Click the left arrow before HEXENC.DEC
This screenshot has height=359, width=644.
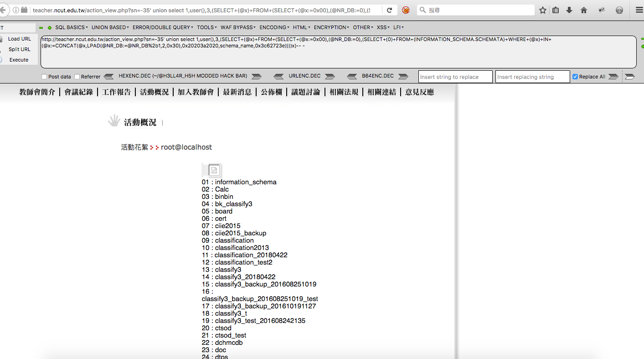coord(108,76)
